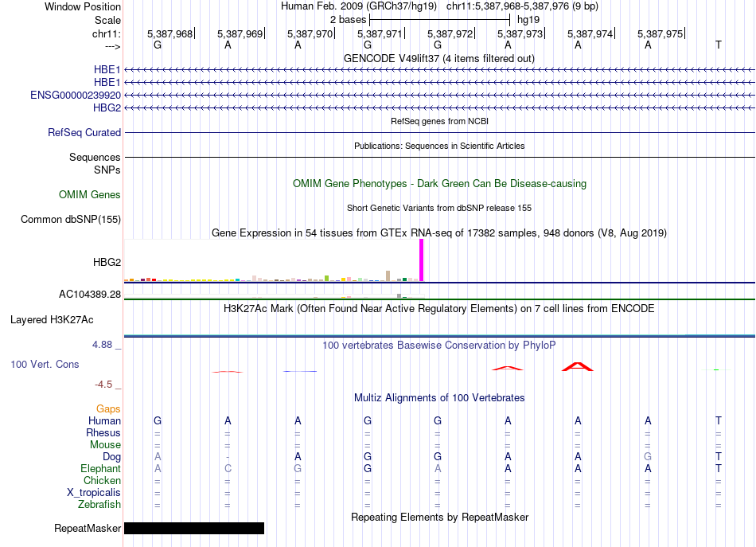Screen dimensions: 756x547
Task: Click the ENSG00000239920 gene label
Action: pyautogui.click(x=76, y=95)
